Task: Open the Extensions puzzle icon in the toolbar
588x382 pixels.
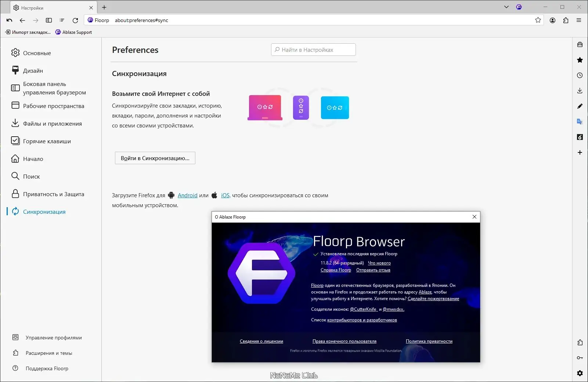Action: pyautogui.click(x=566, y=20)
